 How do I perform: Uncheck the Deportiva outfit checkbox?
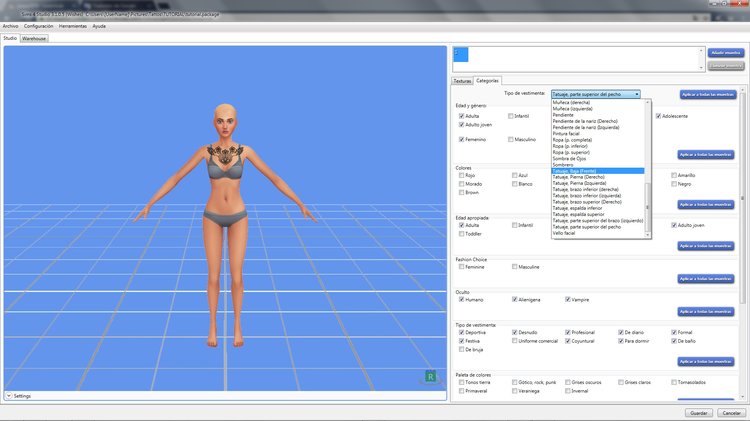[x=461, y=332]
